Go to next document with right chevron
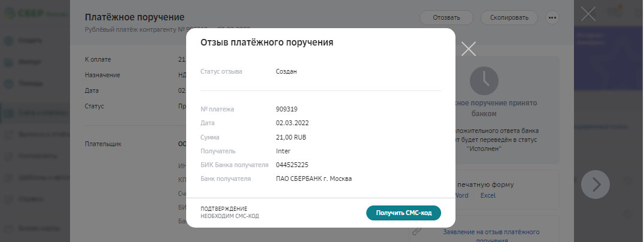Image resolution: width=644 pixels, height=242 pixels. [x=596, y=185]
